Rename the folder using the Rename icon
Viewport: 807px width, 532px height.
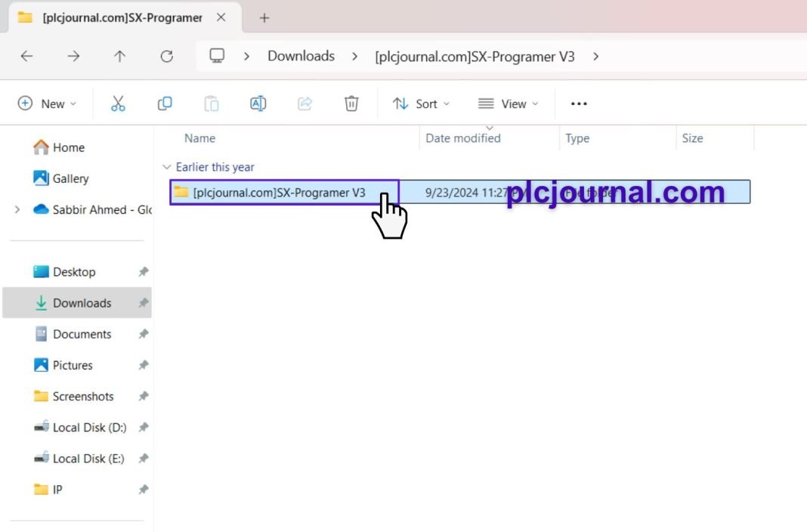[258, 104]
